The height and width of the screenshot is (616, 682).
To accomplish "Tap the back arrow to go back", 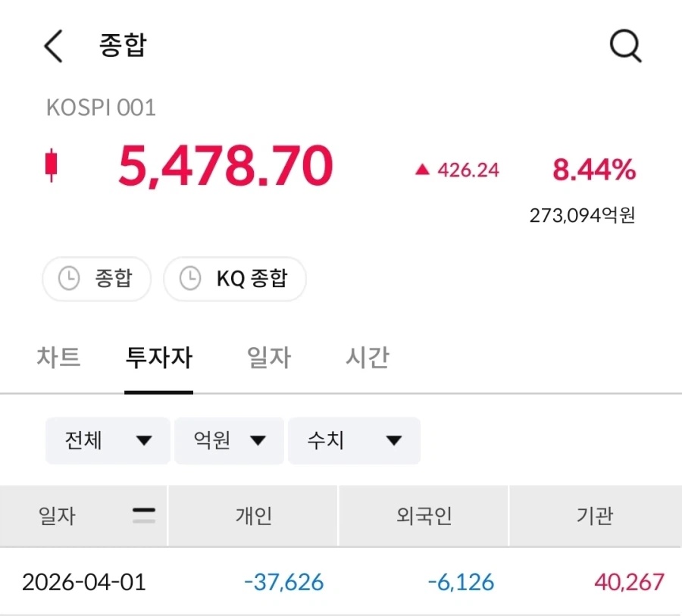I will tap(52, 45).
